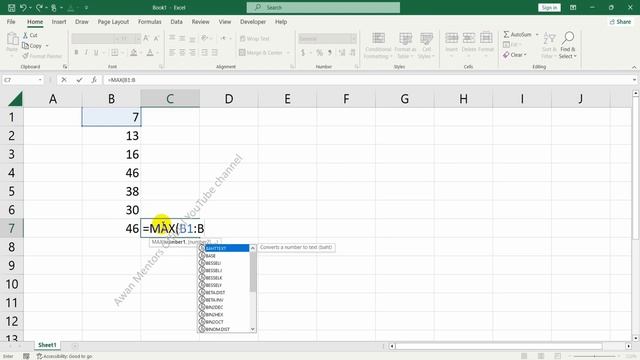The image size is (640, 360).
Task: Toggle underline formatting
Action: [96, 53]
